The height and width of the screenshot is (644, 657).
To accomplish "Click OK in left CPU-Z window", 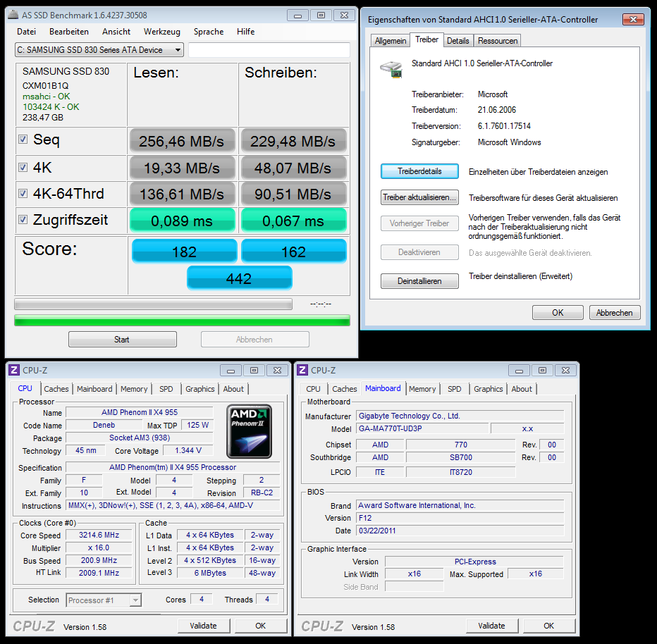I will [261, 626].
